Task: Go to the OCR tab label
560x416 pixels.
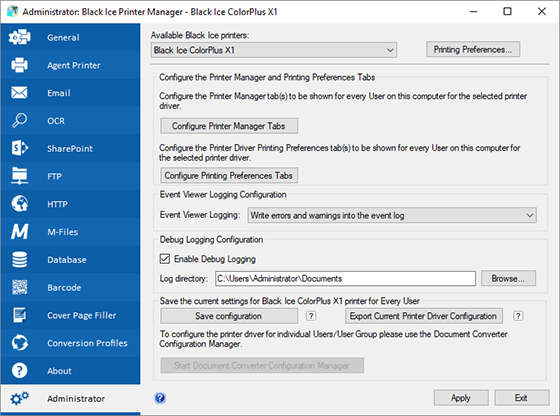Action: point(56,121)
